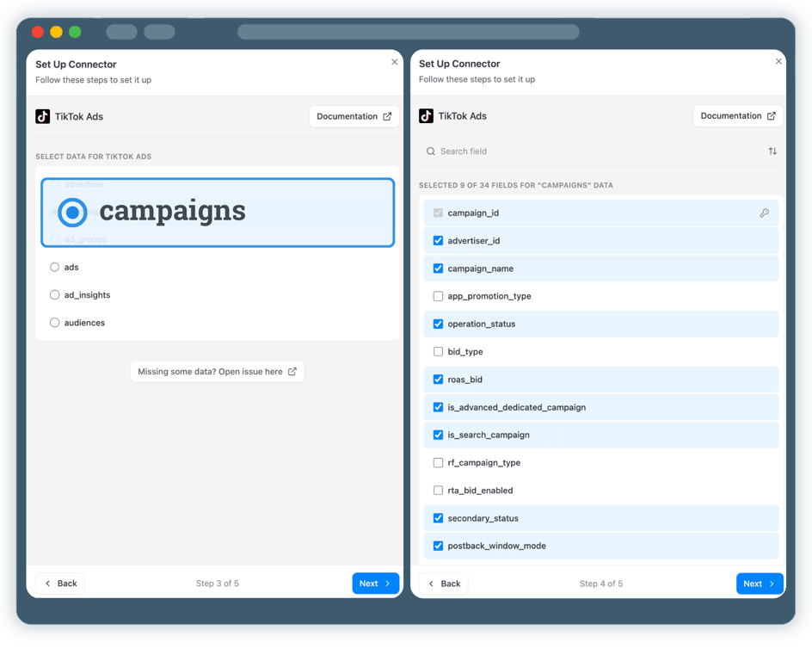Uncheck the postback_window_mode field
The image size is (812, 661).
coord(438,546)
